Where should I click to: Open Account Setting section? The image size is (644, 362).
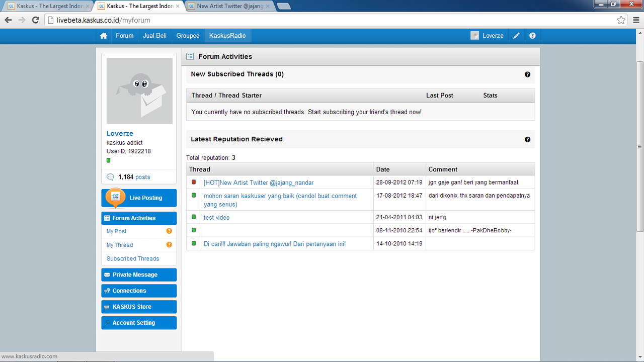pyautogui.click(x=139, y=323)
